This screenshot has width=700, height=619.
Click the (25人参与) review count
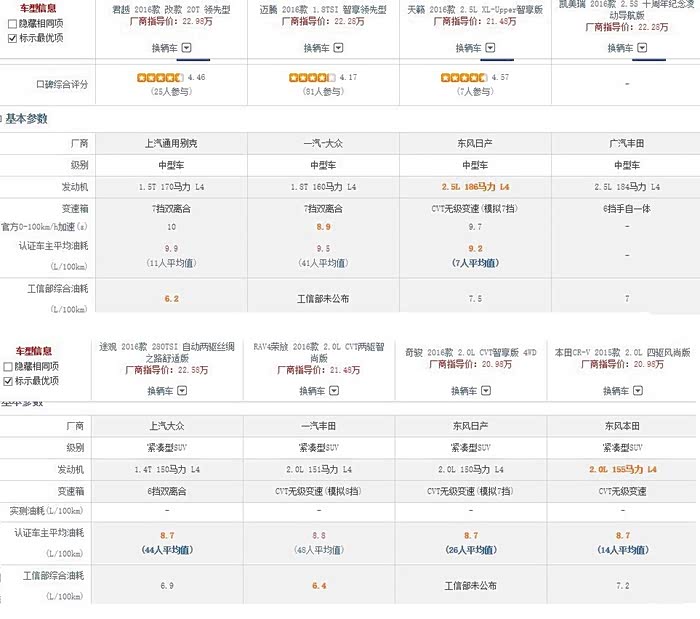pyautogui.click(x=171, y=91)
